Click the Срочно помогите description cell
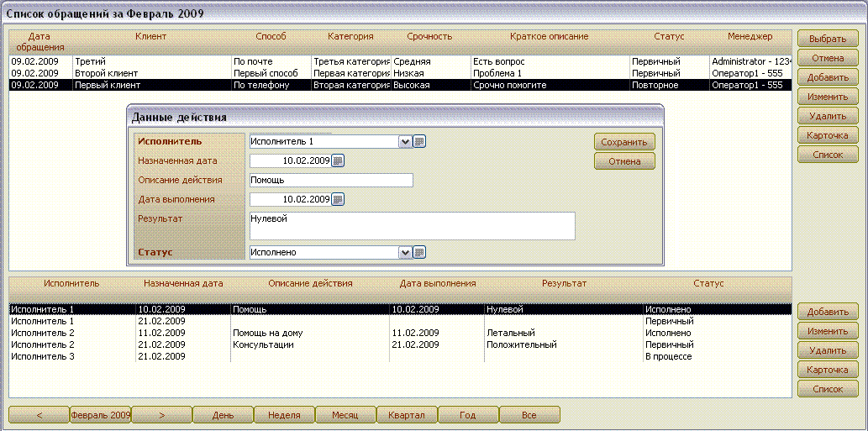The image size is (868, 431). (x=550, y=85)
